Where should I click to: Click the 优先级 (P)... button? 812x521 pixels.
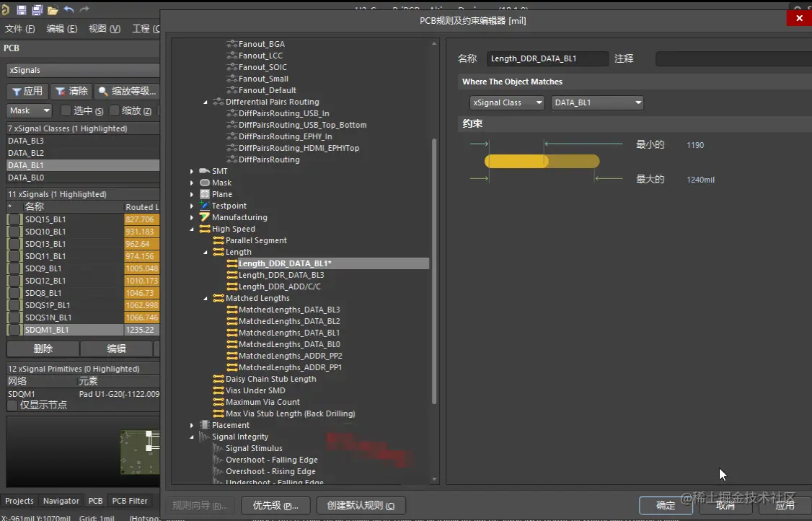275,505
